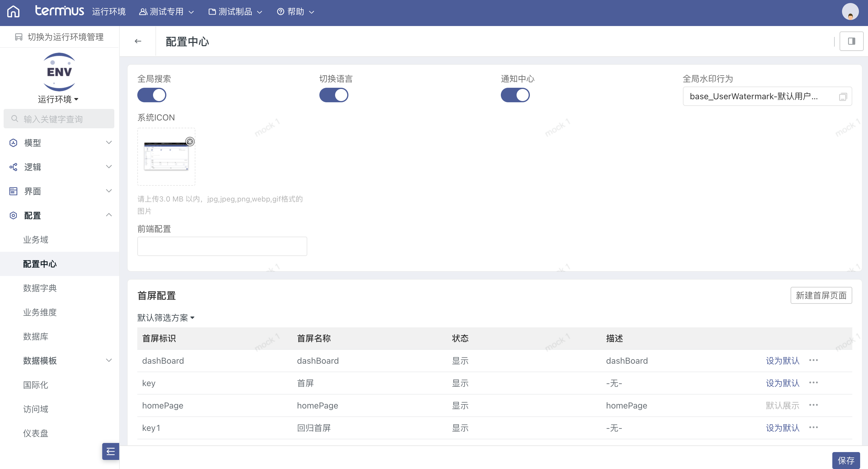Expand the 模型 sidebar section
This screenshot has height=469, width=868.
click(x=60, y=143)
